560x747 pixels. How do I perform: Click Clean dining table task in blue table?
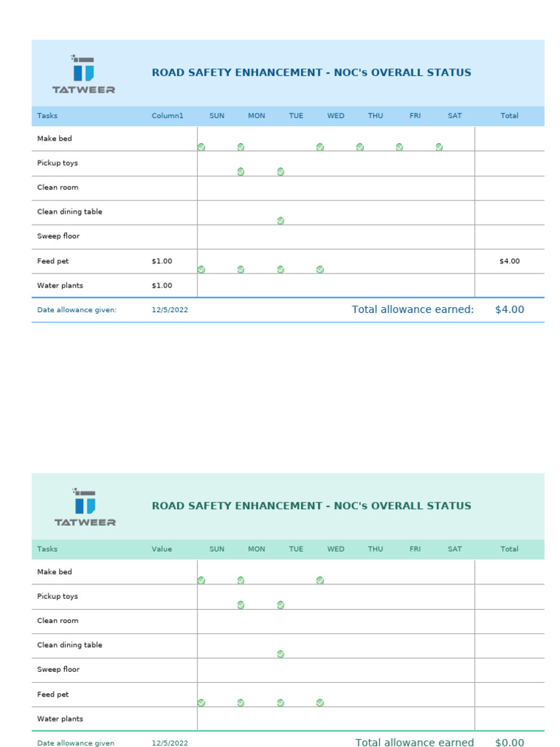69,212
